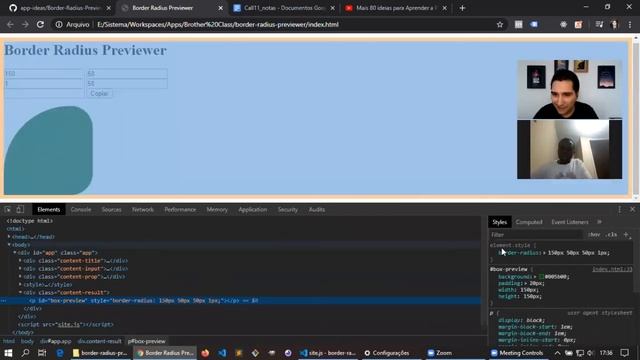
Task: Open the site.js script link
Action: point(69,324)
